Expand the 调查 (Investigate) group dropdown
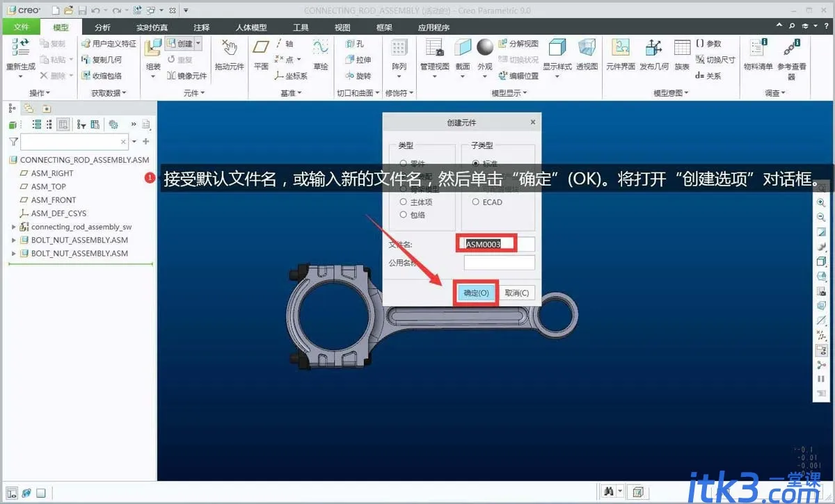Screen dimensions: 835x504 coord(775,92)
